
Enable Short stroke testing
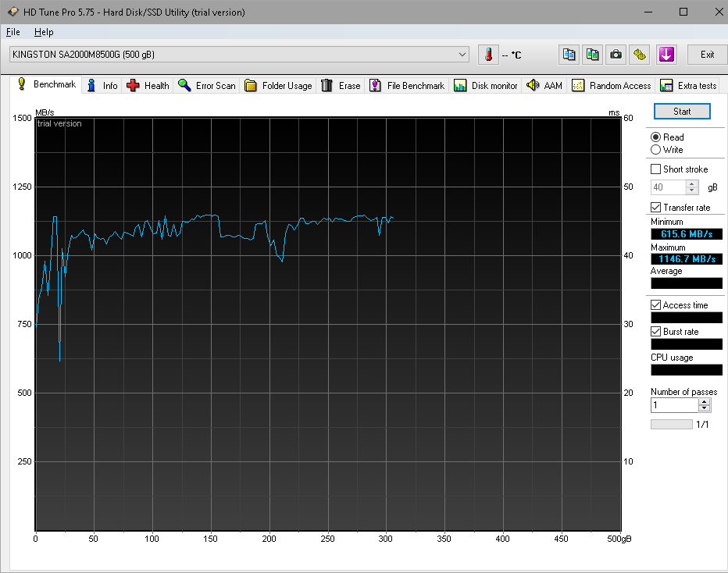pyautogui.click(x=655, y=169)
